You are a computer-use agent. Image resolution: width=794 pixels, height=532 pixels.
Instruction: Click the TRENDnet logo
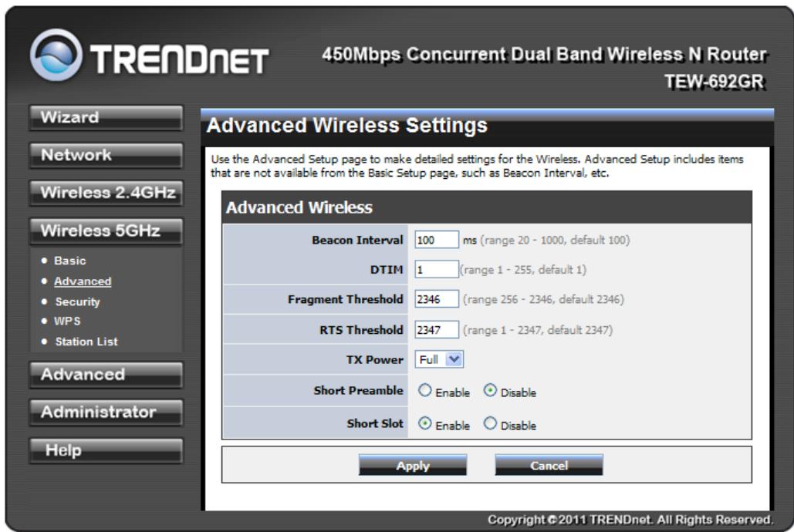[150, 56]
